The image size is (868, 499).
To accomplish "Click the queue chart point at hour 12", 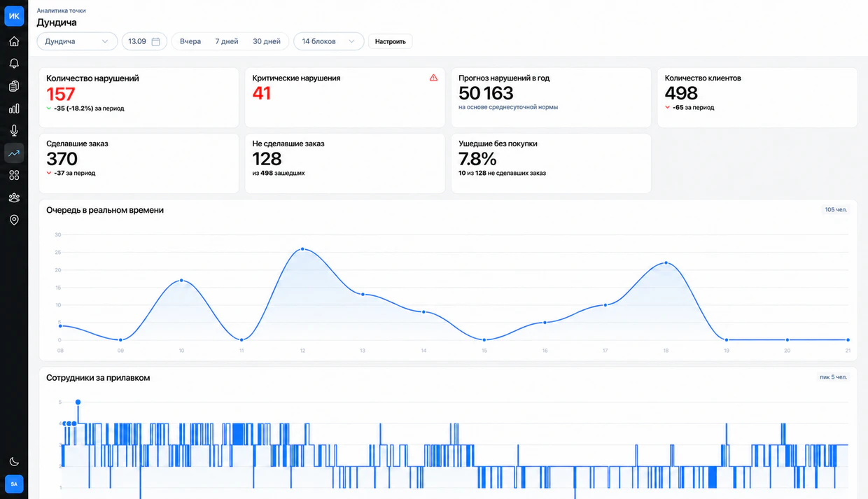I will tap(302, 248).
